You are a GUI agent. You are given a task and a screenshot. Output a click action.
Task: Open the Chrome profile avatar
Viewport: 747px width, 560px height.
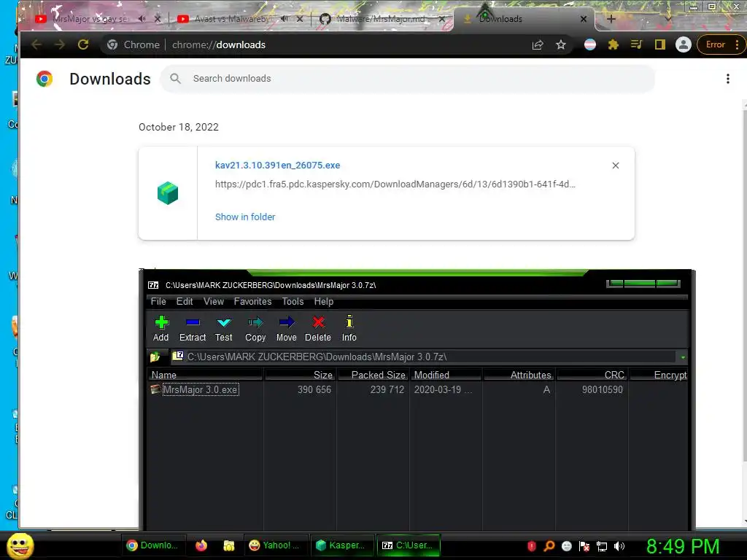pos(683,44)
